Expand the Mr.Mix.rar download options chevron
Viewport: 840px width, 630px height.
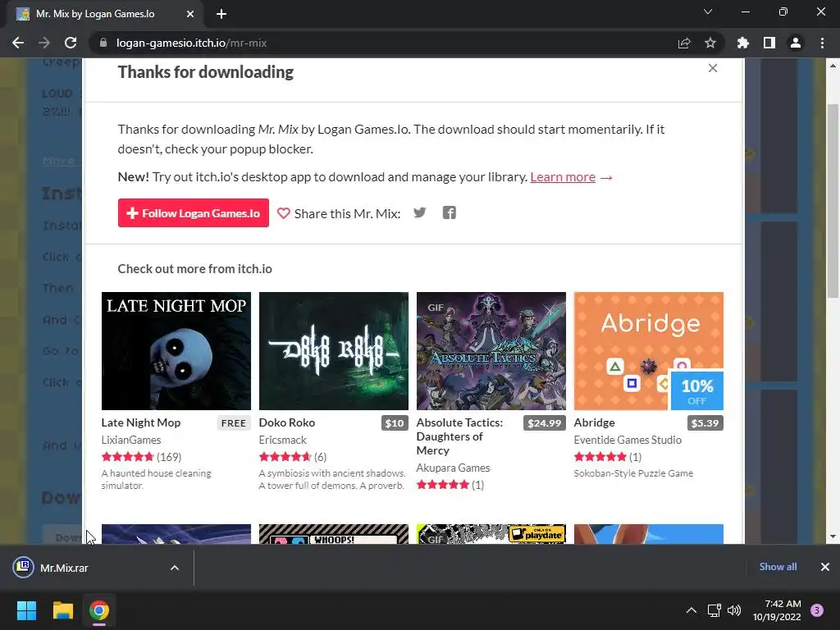175,568
